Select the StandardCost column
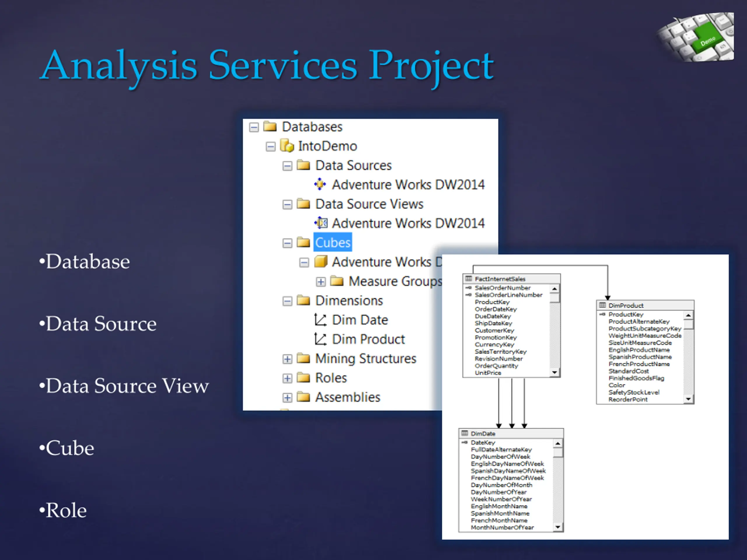 629,371
